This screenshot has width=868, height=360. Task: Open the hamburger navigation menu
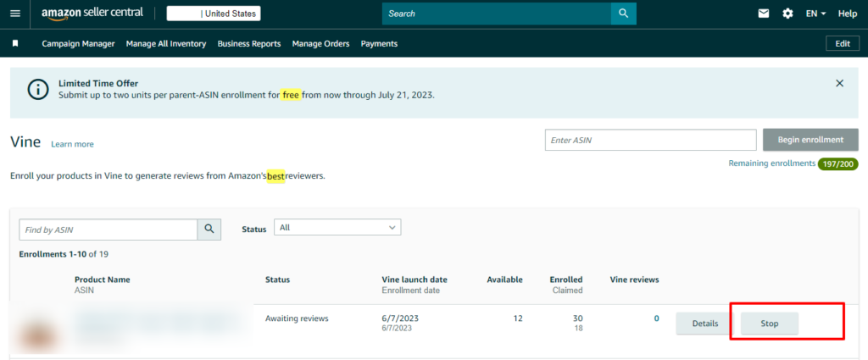click(14, 14)
